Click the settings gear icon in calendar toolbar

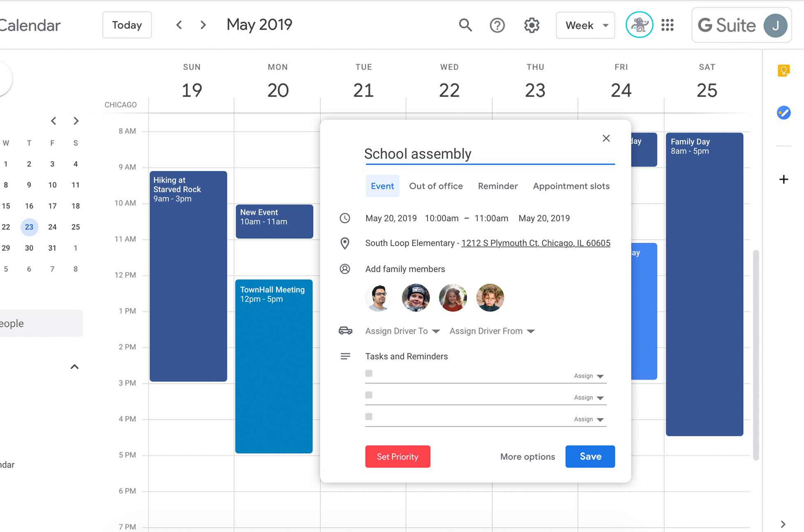531,25
